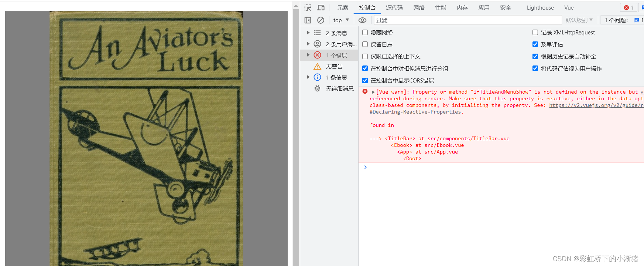Toggle Hide network (隐藏网络) checkbox
644x266 pixels.
[x=365, y=33]
